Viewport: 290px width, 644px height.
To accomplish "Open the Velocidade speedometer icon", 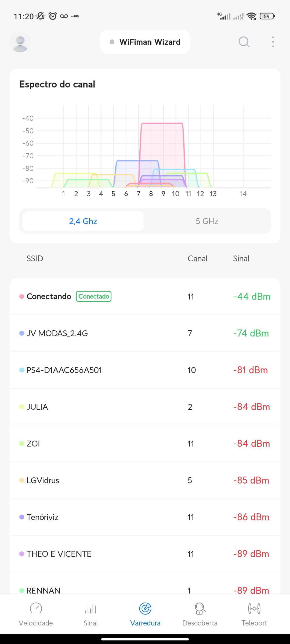I will [x=36, y=608].
